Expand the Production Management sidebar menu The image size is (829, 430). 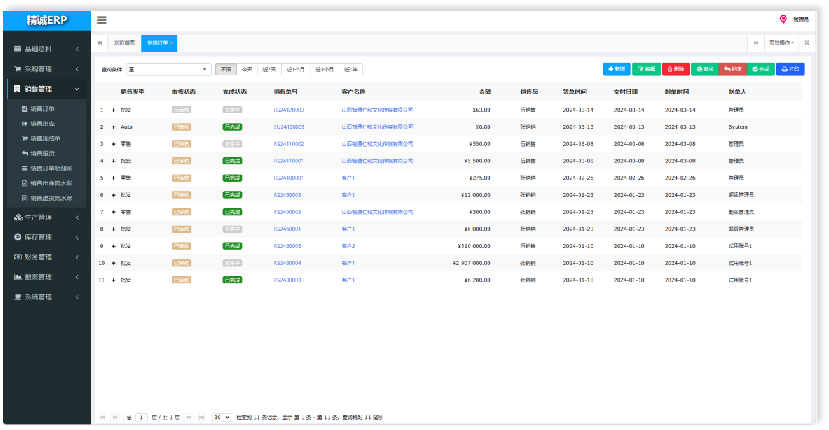47,217
